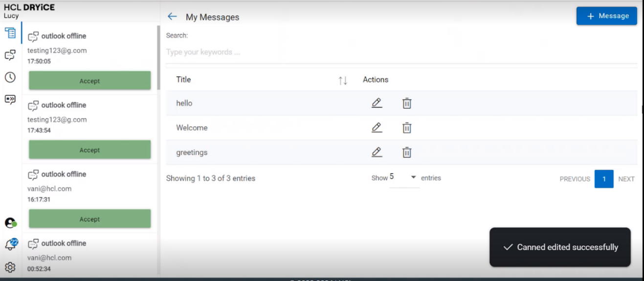
Task: Delete the Welcome message
Action: 407,128
